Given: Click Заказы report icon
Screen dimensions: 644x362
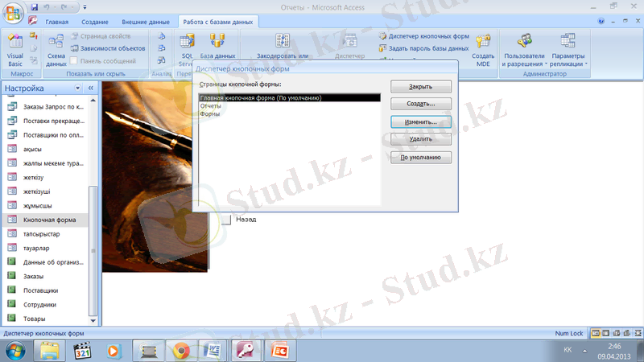Looking at the screenshot, I should pyautogui.click(x=12, y=276).
